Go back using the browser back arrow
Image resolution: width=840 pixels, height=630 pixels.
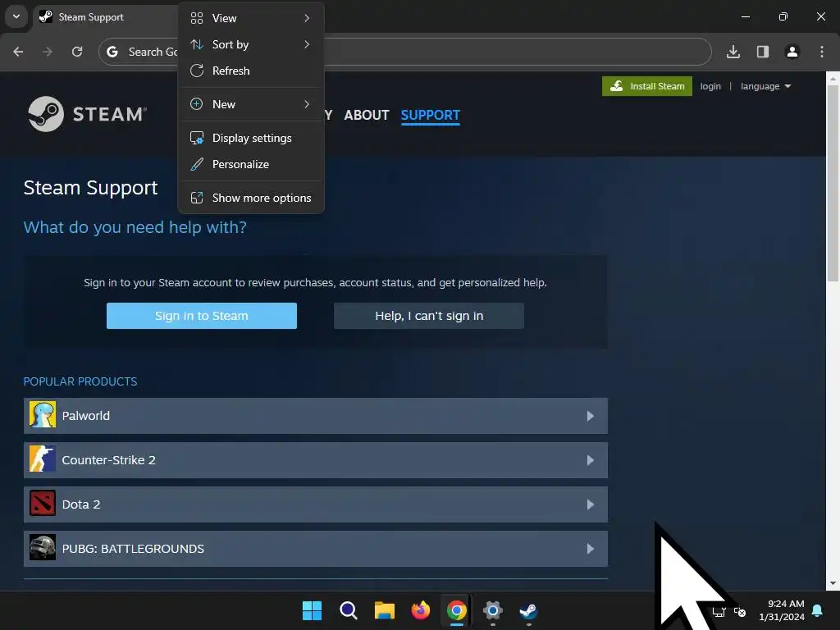(18, 52)
